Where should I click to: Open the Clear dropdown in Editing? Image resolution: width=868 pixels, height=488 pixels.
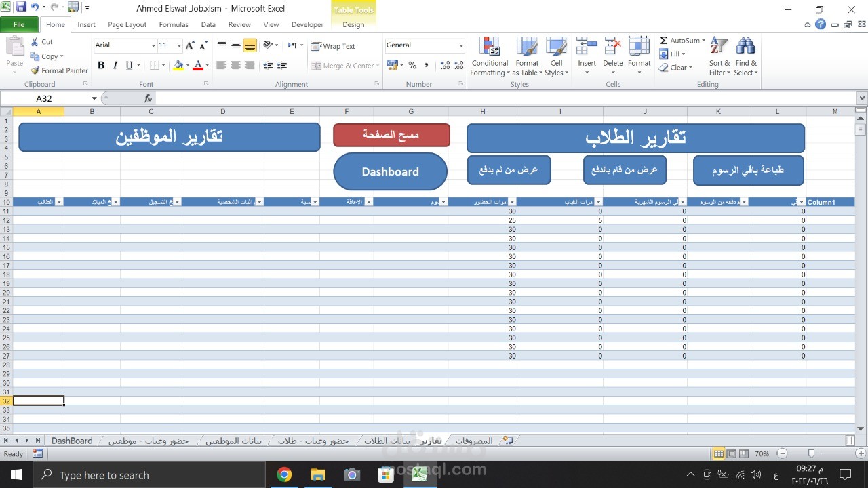point(676,68)
